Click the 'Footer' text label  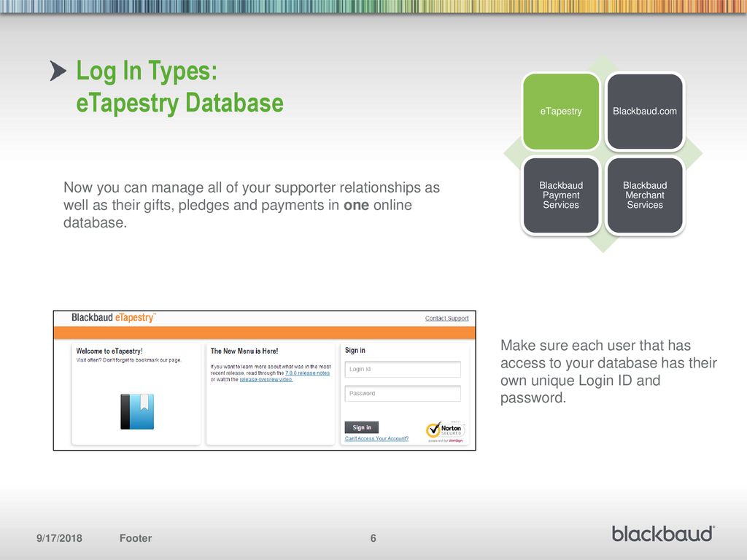pos(135,538)
